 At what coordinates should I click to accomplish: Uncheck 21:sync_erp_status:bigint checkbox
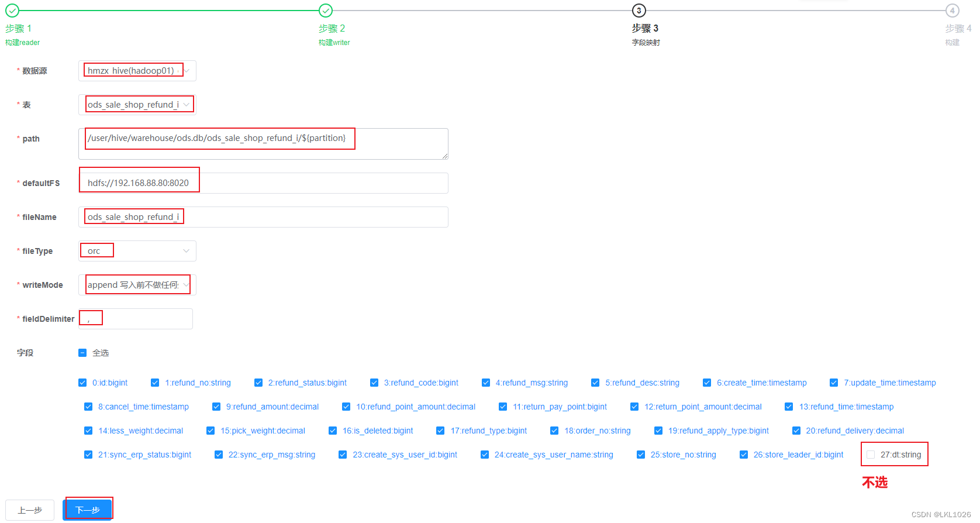(88, 455)
